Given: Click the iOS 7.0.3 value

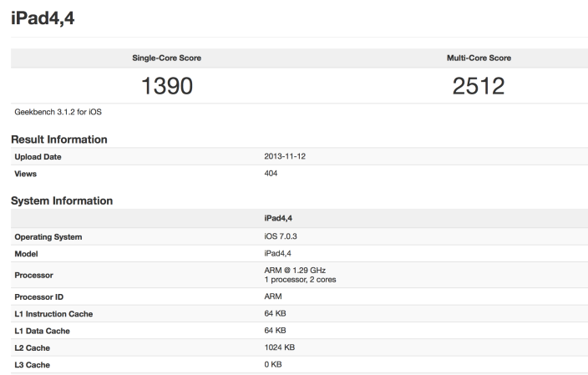Looking at the screenshot, I should (x=281, y=236).
